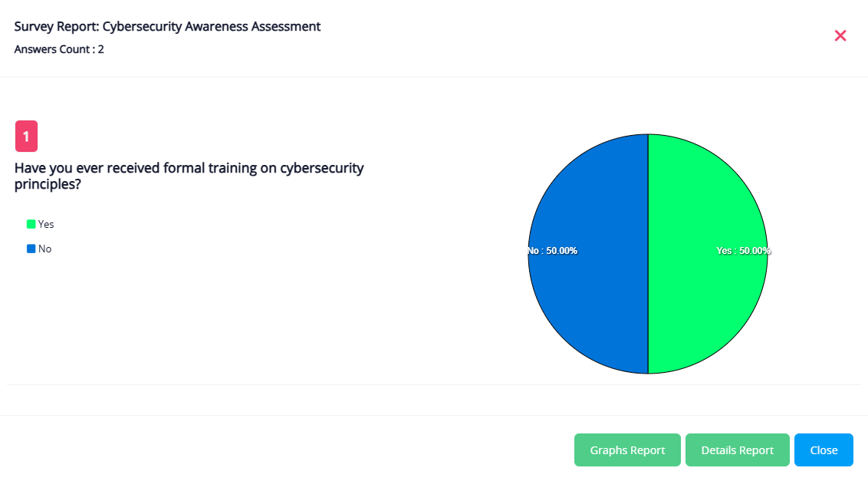The height and width of the screenshot is (481, 868).
Task: Click the blue No legend swatch
Action: pos(31,249)
